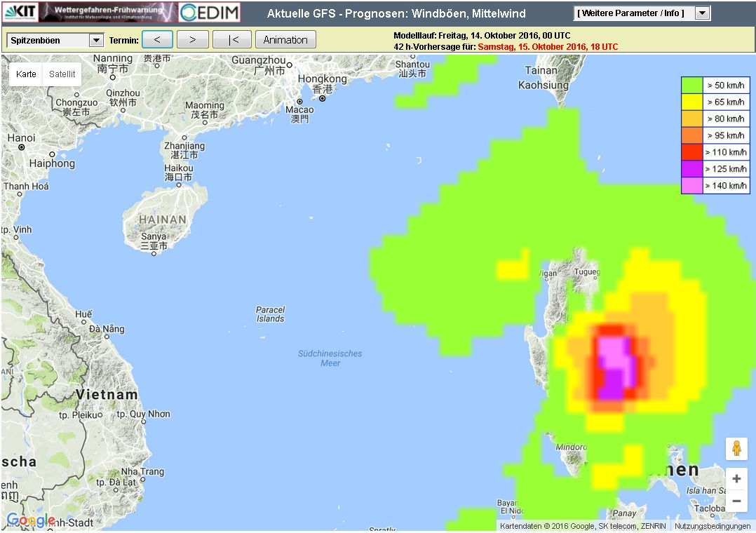Viewport: 756px width, 533px height.
Task: Click the Kartendaten © 2016 Google attribution
Action: 583,526
